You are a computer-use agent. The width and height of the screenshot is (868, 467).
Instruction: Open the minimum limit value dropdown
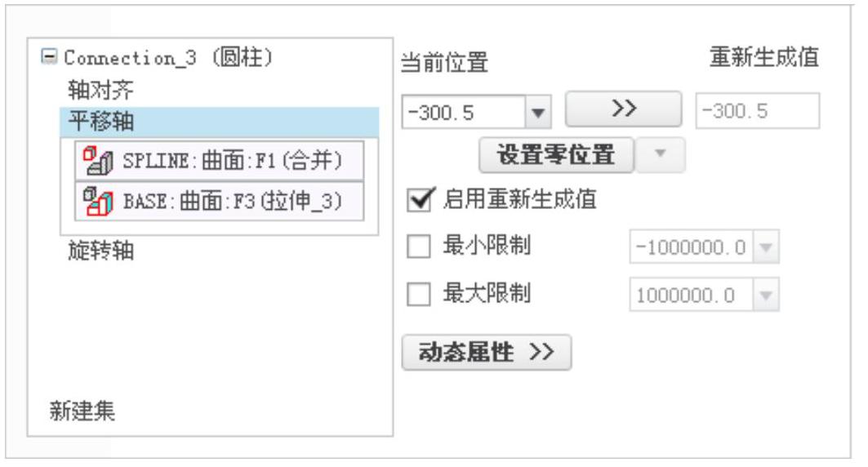click(x=766, y=247)
